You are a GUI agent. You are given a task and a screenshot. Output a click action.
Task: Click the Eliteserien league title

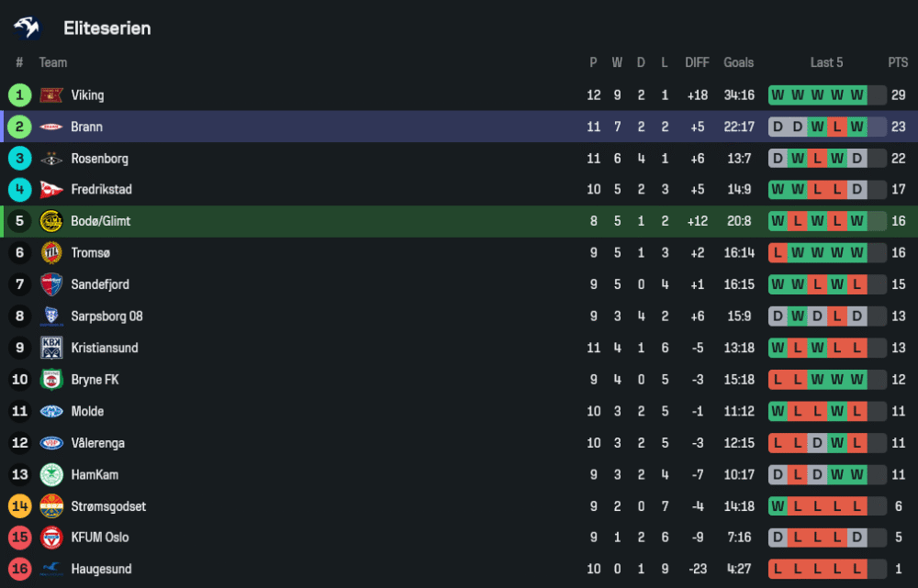coord(106,28)
